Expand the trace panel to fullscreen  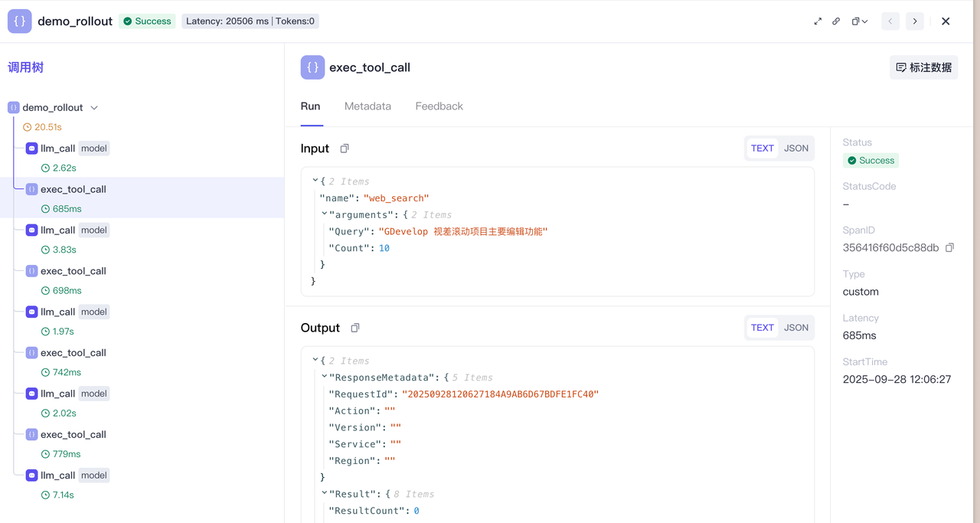[818, 21]
